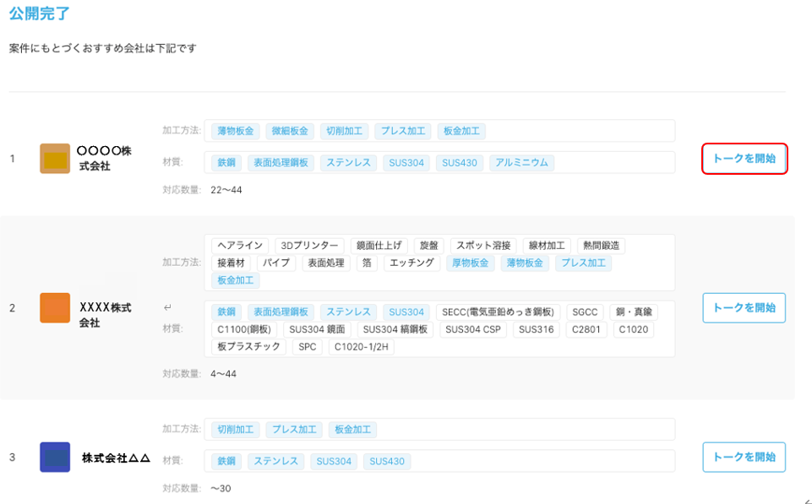Click the SECC(電気亜鉛めっき鋼板) tag

pyautogui.click(x=498, y=312)
